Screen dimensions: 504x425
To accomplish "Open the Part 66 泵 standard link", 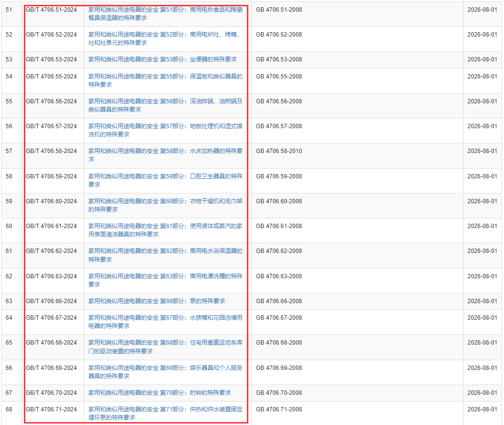I will pos(156,301).
